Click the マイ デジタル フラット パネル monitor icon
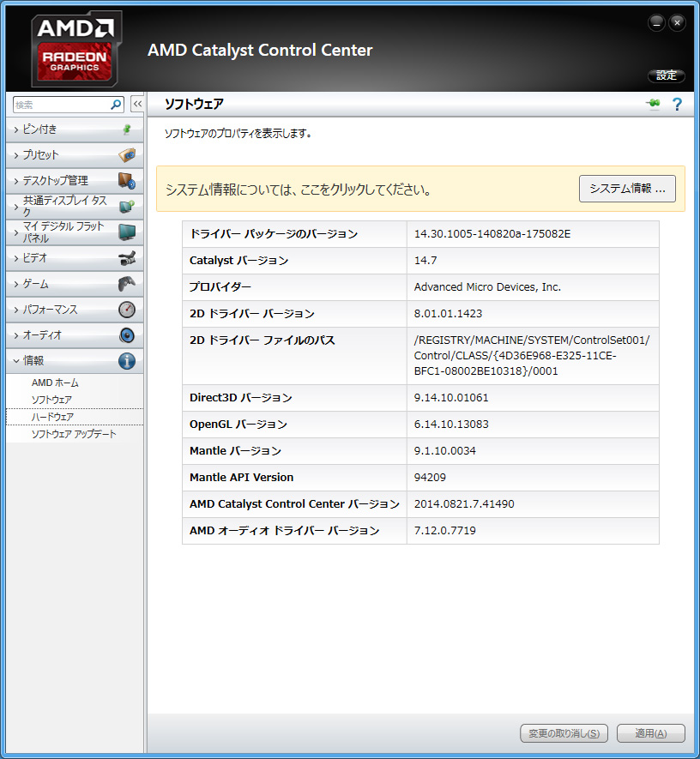This screenshot has height=759, width=700. [x=127, y=232]
